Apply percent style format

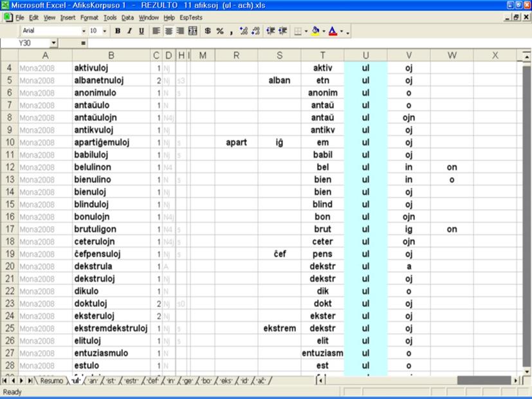click(220, 32)
